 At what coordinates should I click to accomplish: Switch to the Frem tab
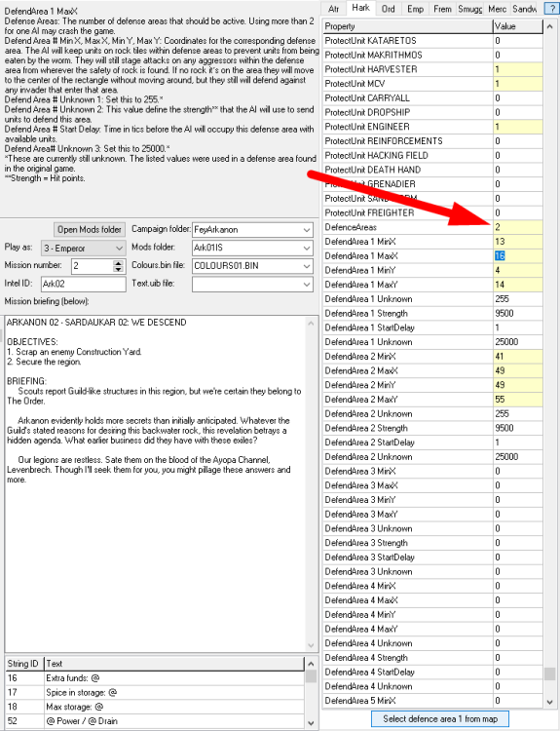point(442,9)
